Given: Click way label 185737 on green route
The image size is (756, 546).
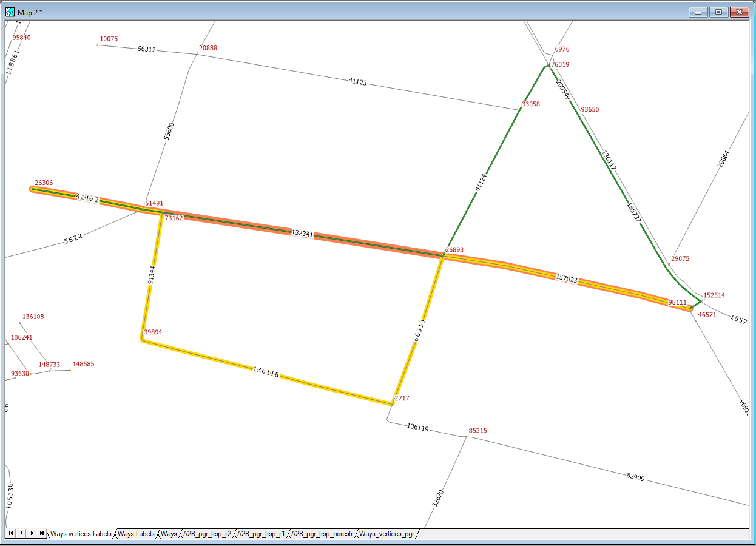Looking at the screenshot, I should (x=633, y=213).
